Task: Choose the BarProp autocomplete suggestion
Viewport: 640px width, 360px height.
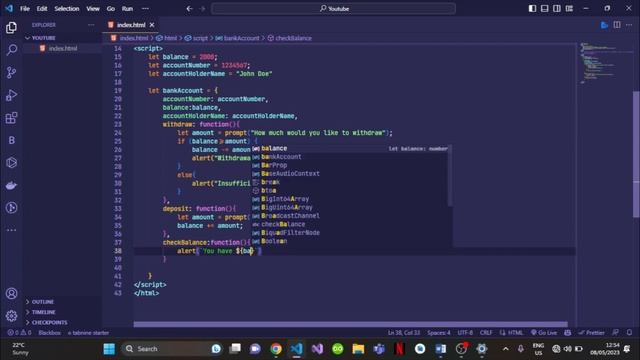Action: click(351, 165)
